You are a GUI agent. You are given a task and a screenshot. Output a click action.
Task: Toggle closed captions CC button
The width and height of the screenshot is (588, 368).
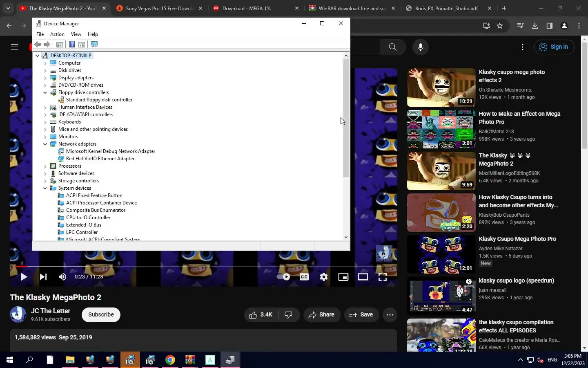click(x=304, y=277)
